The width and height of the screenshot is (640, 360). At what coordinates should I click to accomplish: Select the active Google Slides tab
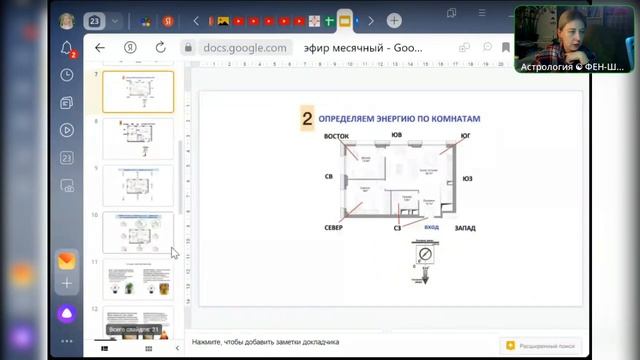pyautogui.click(x=344, y=21)
